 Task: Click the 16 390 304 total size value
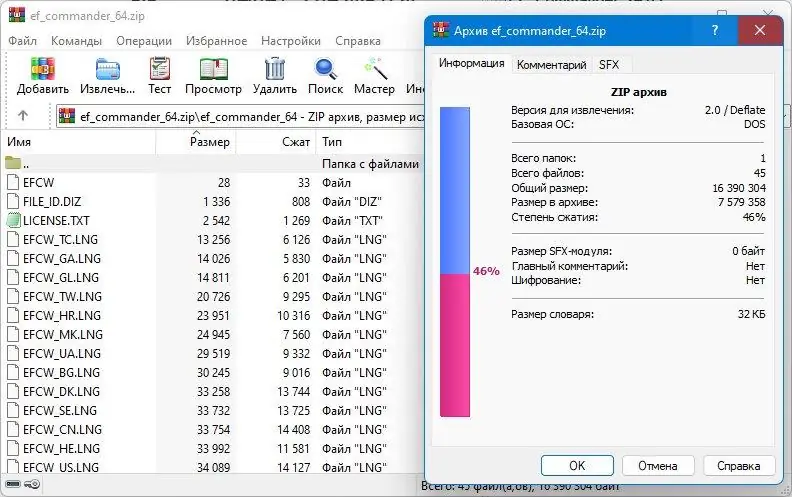coord(739,188)
